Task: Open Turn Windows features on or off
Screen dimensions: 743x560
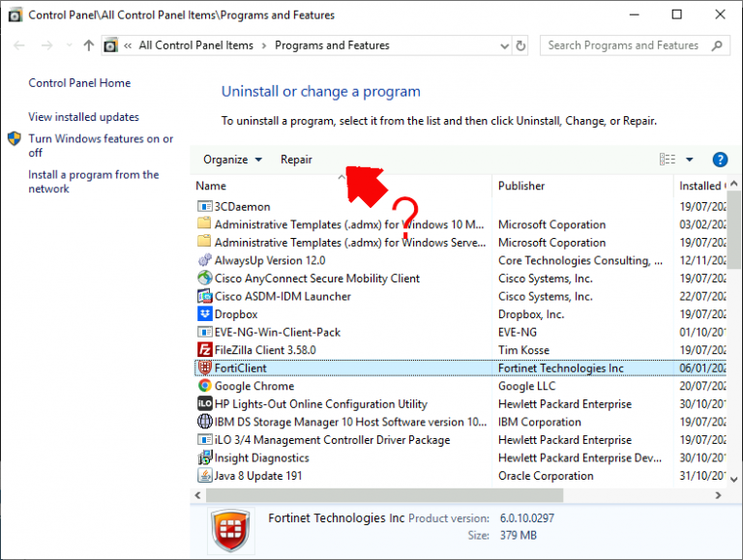Action: [101, 145]
